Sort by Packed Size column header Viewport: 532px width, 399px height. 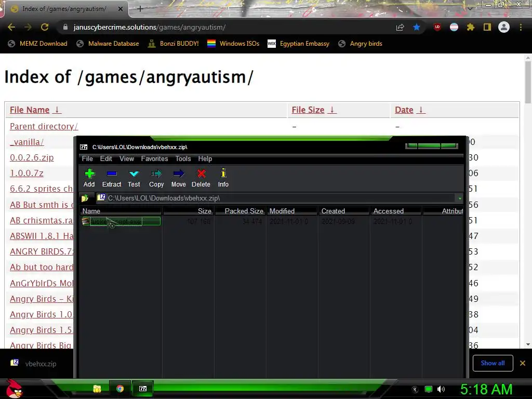(x=241, y=211)
